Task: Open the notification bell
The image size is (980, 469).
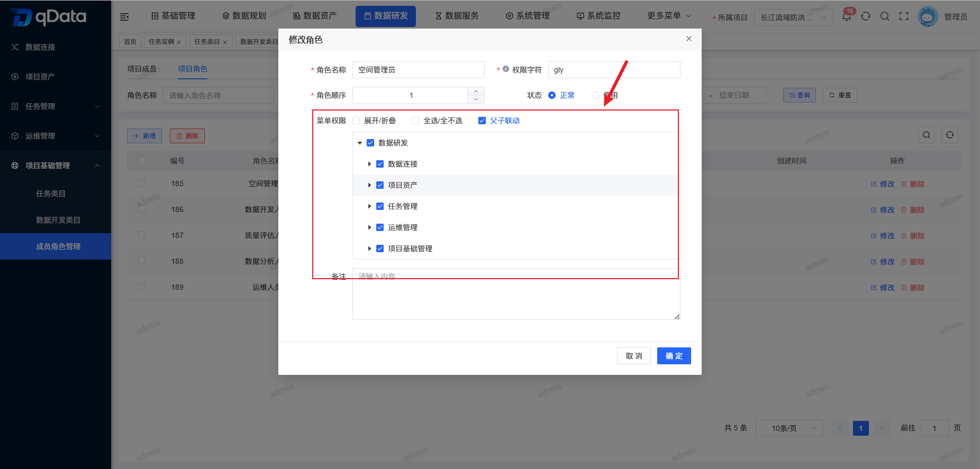Action: click(x=846, y=16)
